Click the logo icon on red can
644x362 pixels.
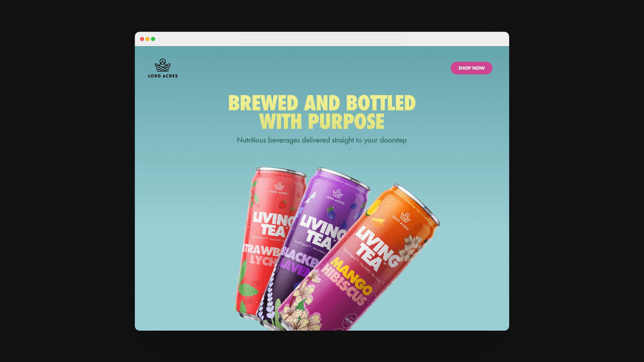279,186
